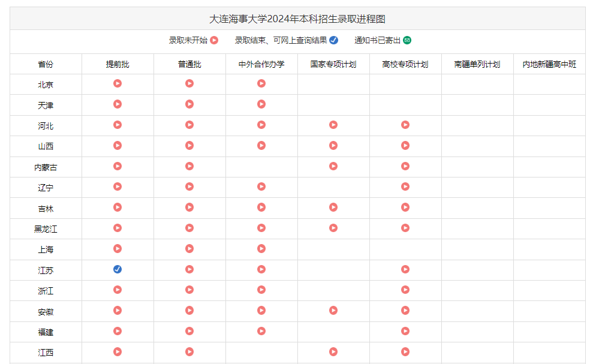The height and width of the screenshot is (364, 596).
Task: Click 黑龙江 普通批 status icon
Action: coord(189,228)
